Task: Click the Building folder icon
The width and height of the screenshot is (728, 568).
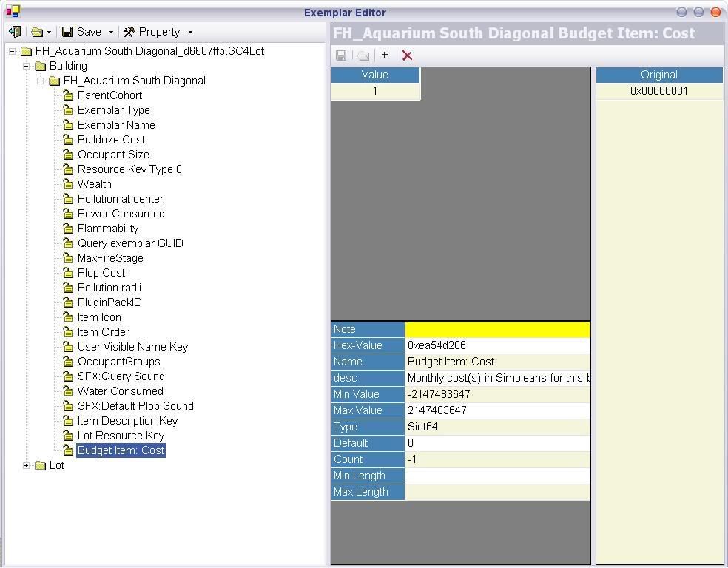Action: click(41, 67)
